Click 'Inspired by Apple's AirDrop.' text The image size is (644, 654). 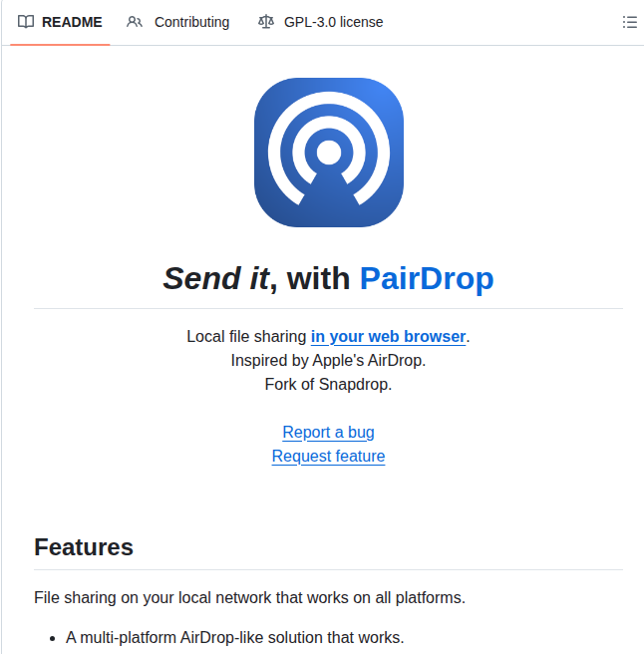[329, 360]
